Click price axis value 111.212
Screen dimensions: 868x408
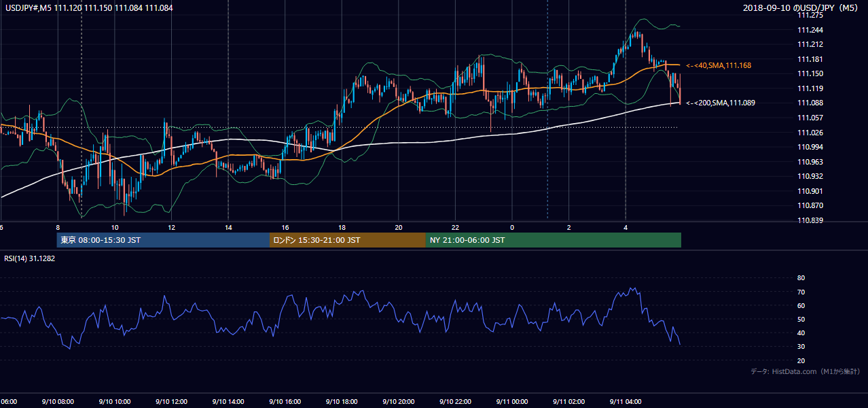810,44
